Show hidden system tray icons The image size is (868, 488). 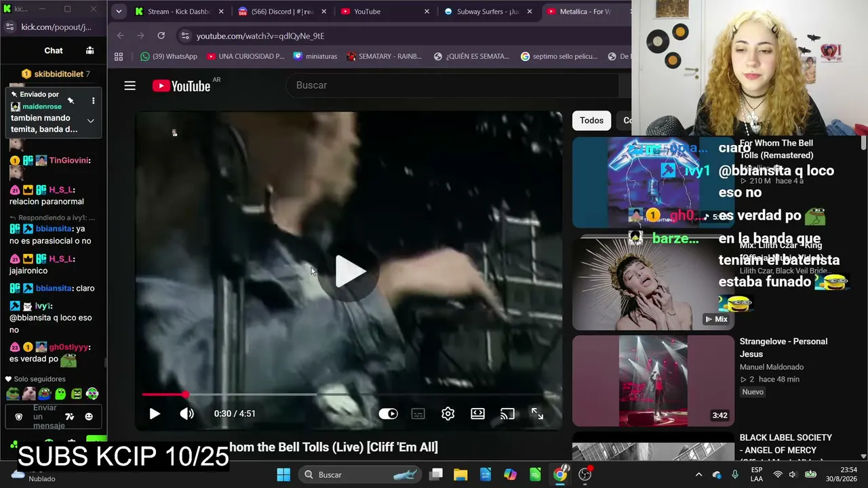pos(698,474)
